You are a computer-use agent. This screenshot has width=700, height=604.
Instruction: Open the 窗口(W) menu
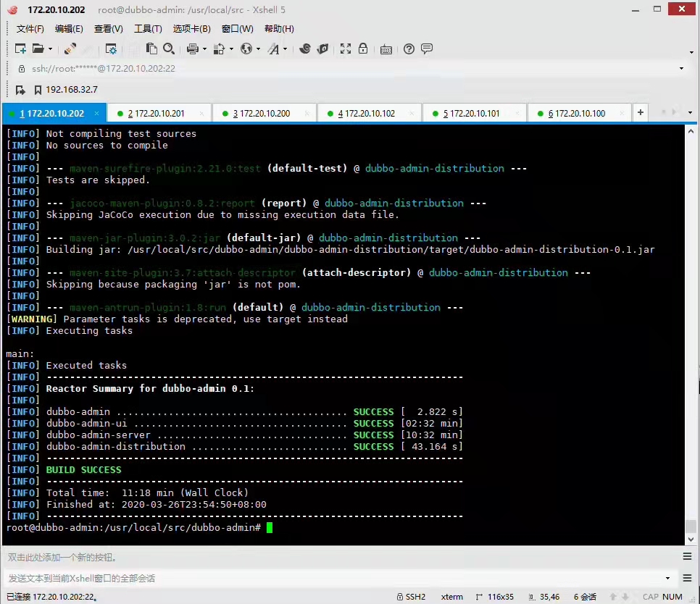click(238, 29)
